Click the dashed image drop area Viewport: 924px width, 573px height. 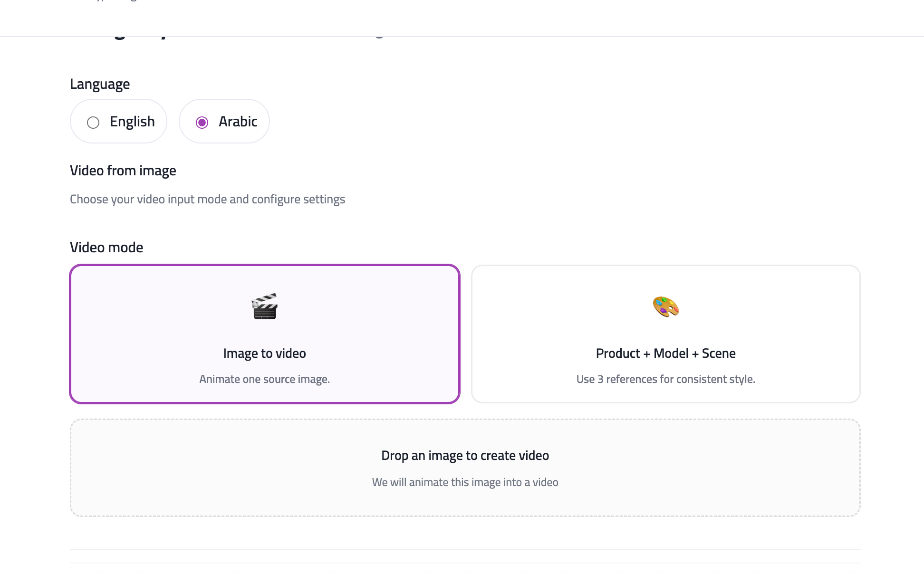(x=464, y=468)
